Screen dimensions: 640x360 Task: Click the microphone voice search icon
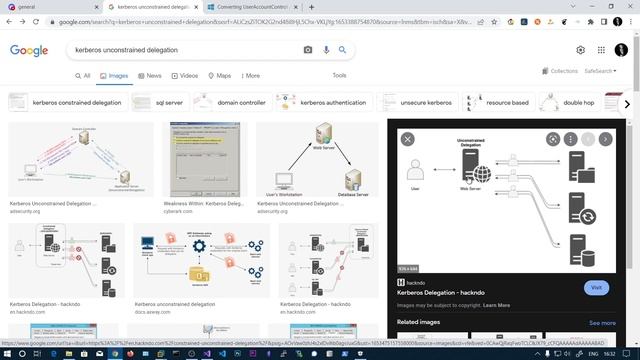point(326,50)
